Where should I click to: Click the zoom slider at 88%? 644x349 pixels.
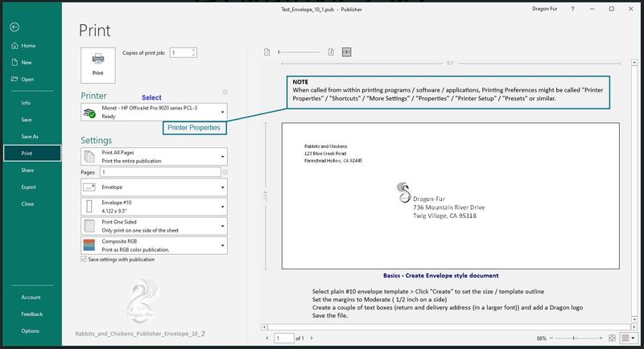(x=573, y=339)
